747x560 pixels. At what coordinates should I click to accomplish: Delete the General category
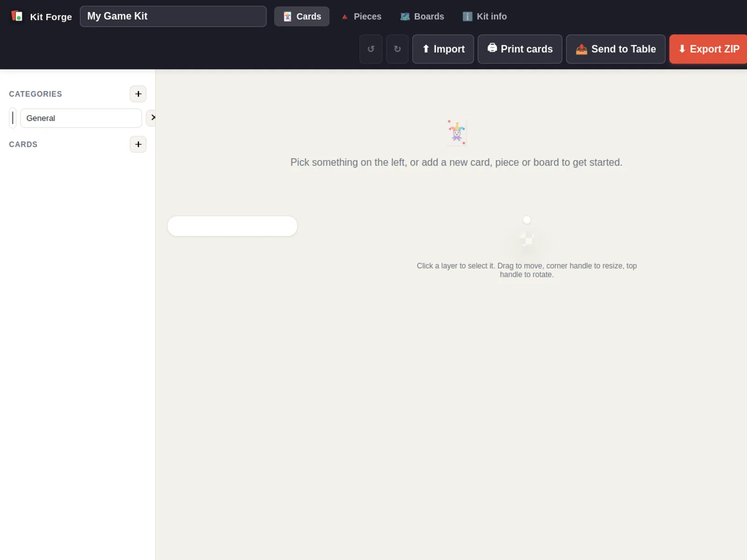(x=151, y=118)
